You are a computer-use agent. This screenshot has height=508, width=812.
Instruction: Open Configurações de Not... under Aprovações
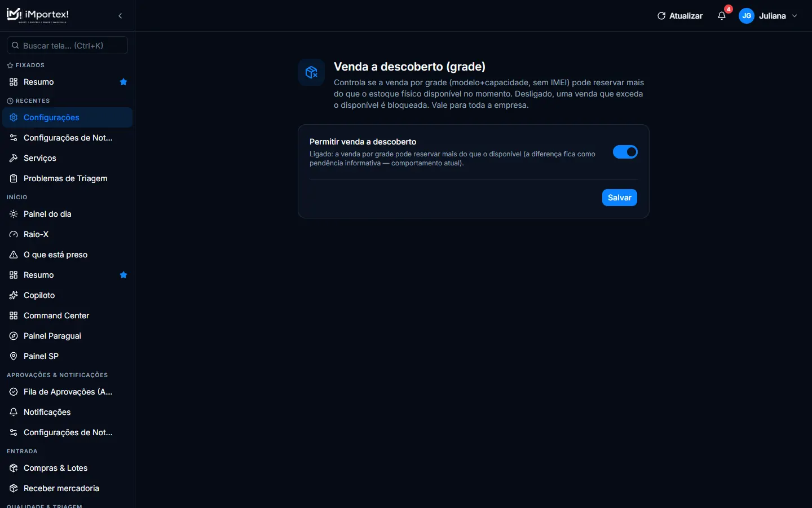tap(68, 432)
